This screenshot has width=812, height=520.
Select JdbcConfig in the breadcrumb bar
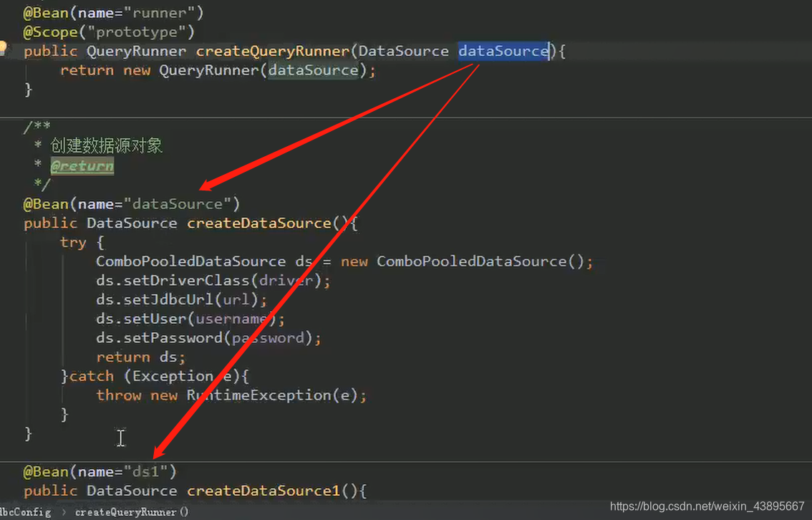(26, 512)
